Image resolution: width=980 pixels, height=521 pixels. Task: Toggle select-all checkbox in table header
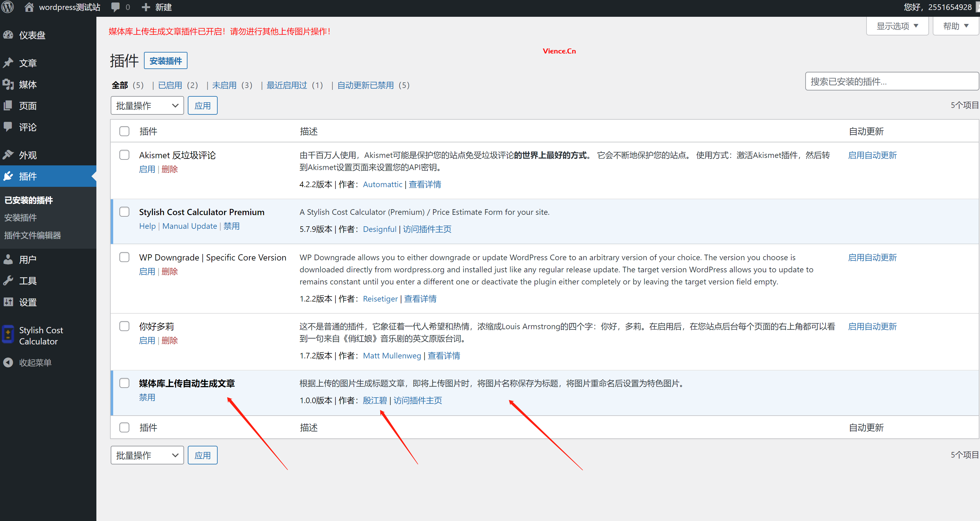[124, 131]
